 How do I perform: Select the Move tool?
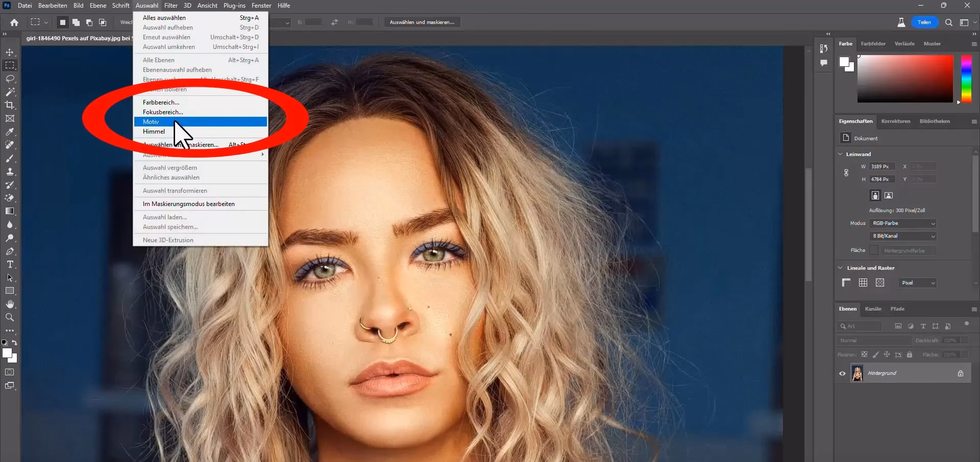[x=9, y=52]
